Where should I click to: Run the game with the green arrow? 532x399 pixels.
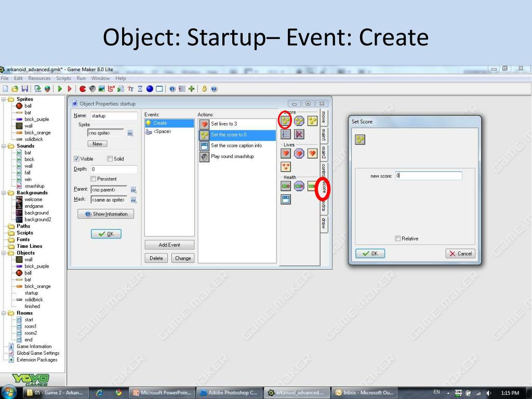pos(60,89)
